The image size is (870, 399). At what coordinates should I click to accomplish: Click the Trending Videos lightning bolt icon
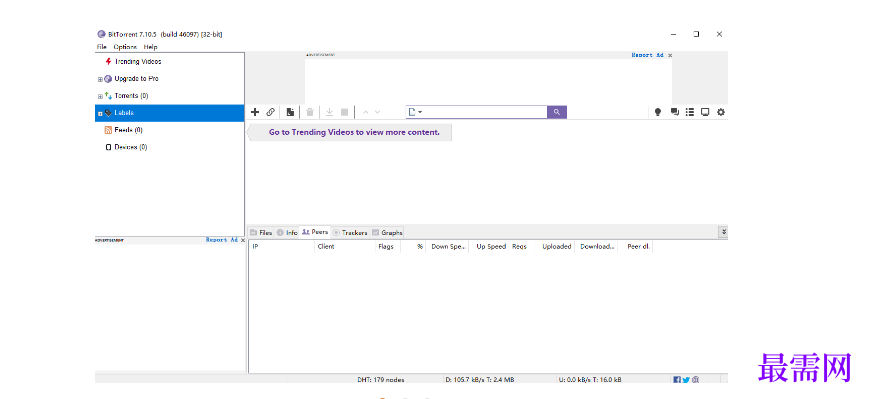coord(108,62)
